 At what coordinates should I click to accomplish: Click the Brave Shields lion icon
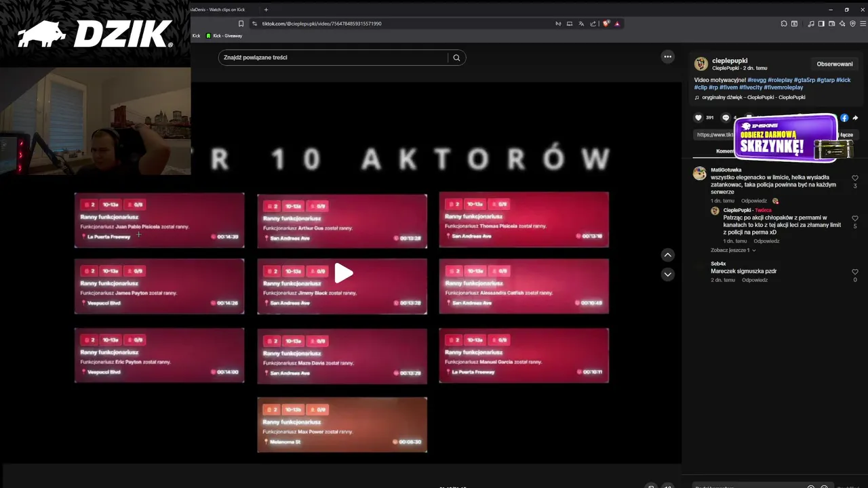click(x=606, y=23)
